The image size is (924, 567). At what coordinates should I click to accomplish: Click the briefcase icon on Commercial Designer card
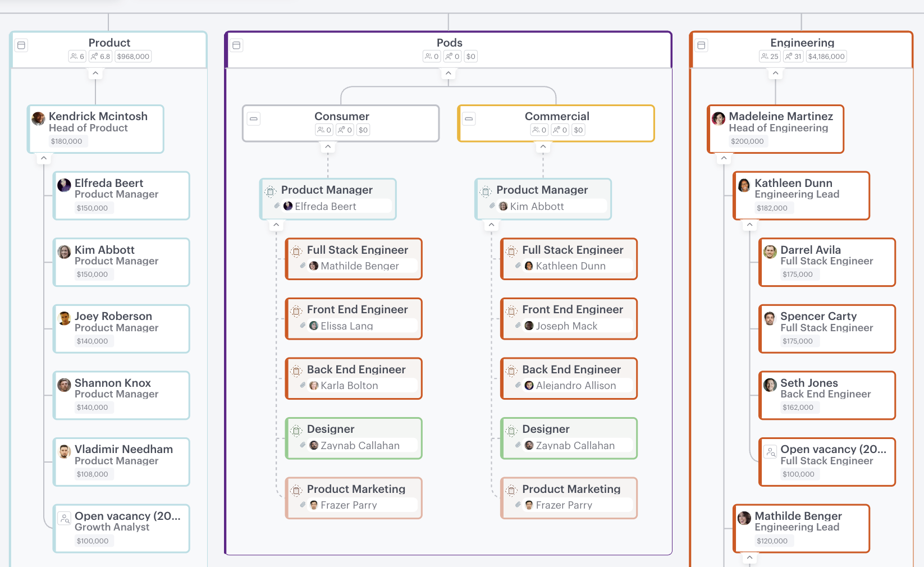(x=511, y=430)
